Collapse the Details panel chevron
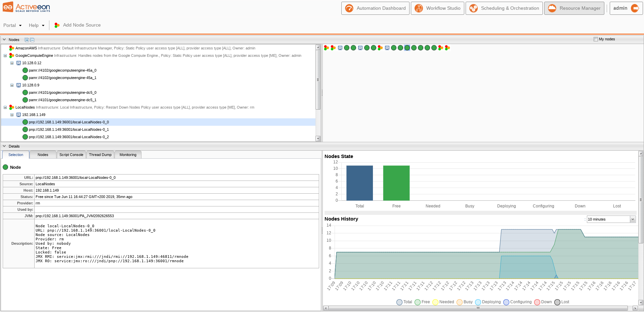 point(4,146)
